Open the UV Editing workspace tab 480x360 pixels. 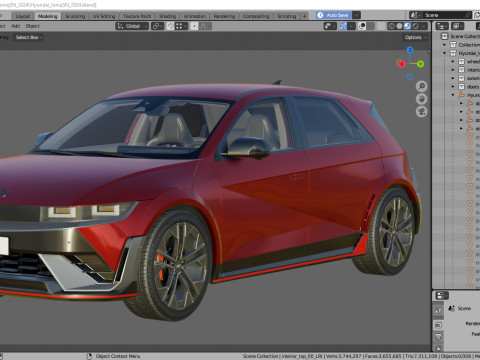pos(104,16)
